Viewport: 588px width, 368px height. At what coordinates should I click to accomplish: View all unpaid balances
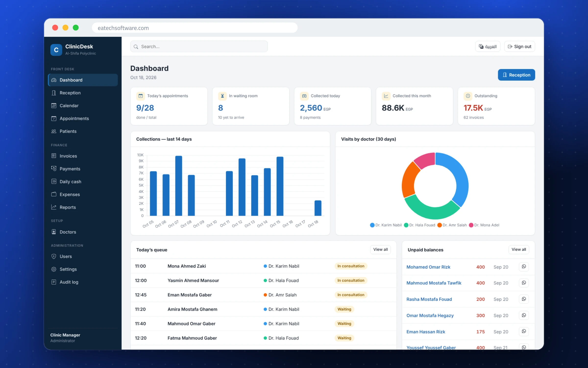click(519, 250)
